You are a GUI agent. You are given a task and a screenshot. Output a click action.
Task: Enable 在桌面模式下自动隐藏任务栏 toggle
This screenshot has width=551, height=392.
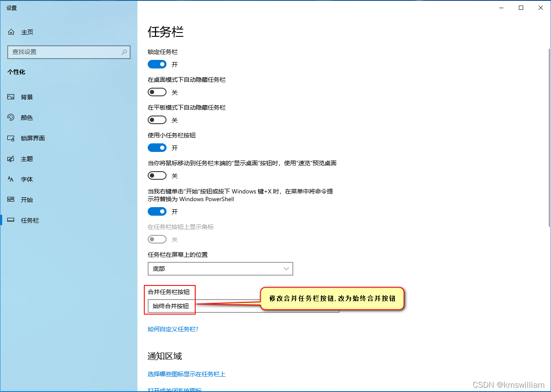tap(157, 92)
